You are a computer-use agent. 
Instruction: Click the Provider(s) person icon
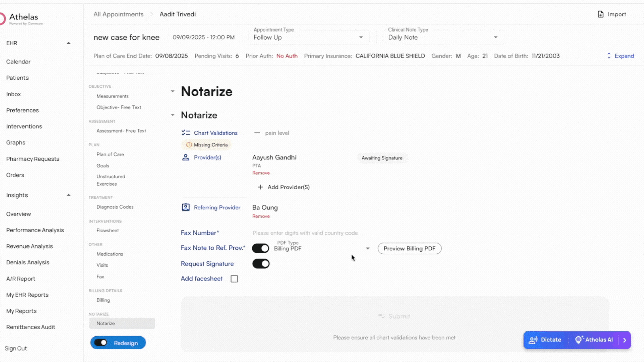tap(185, 157)
